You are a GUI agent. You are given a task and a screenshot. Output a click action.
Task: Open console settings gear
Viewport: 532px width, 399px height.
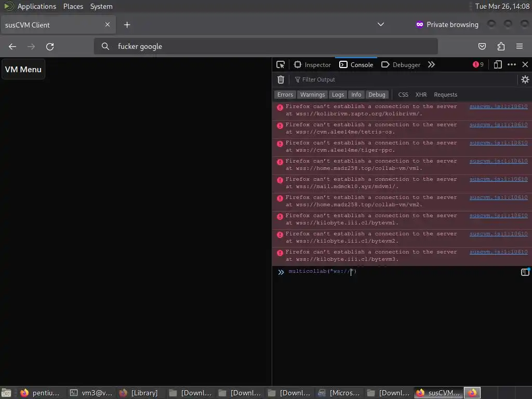525,79
